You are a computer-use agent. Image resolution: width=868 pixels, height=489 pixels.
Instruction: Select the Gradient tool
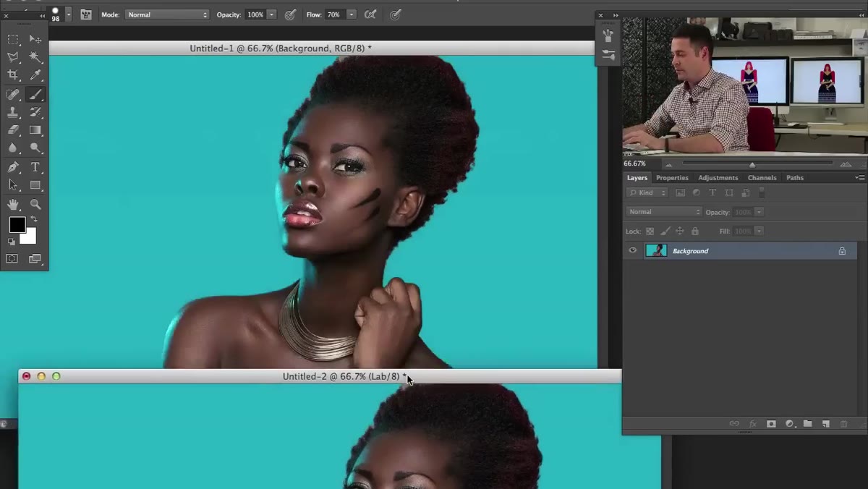click(x=35, y=130)
